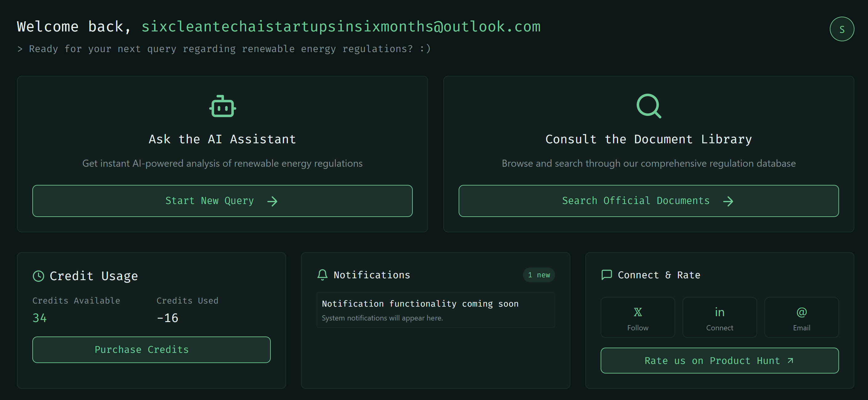Click the email address in the welcome header

click(341, 27)
